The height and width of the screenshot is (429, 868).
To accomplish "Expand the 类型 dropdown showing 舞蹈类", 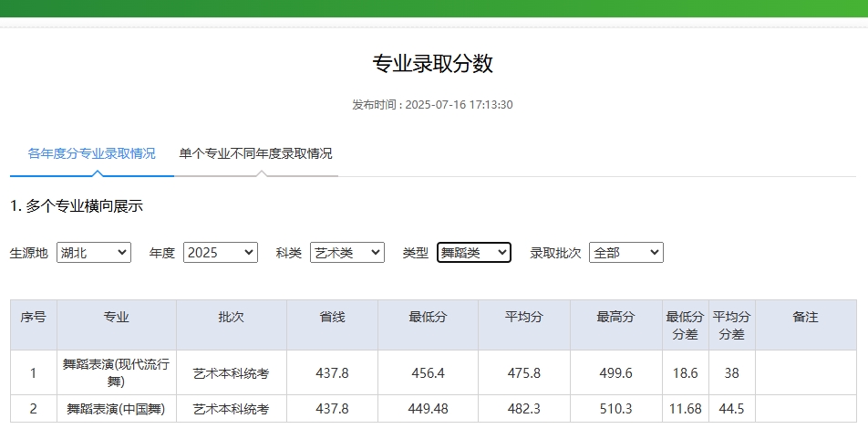I will [473, 253].
